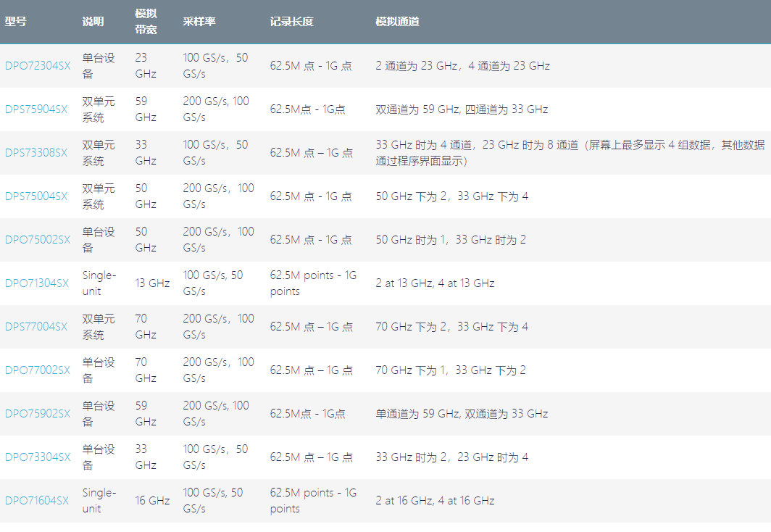Click 双单元系统 description in DPS73308SX row
This screenshot has width=771, height=532.
pyautogui.click(x=99, y=153)
